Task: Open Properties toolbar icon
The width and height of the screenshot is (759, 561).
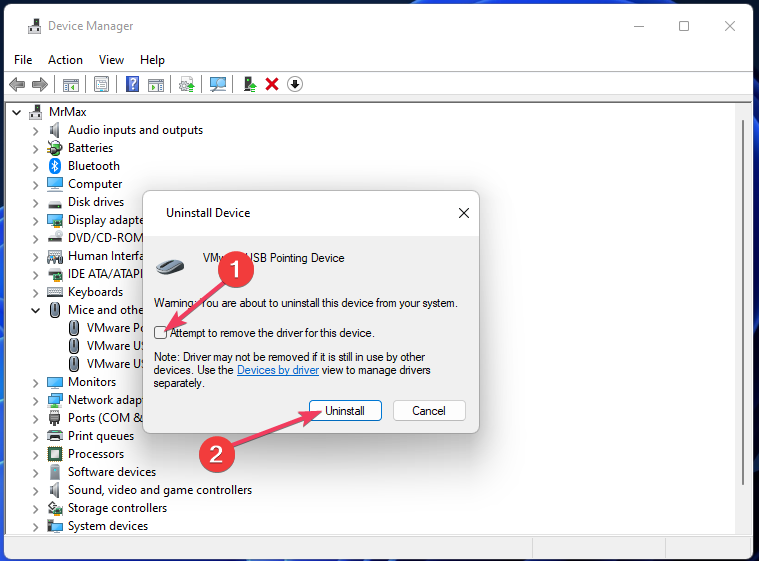Action: click(x=102, y=85)
